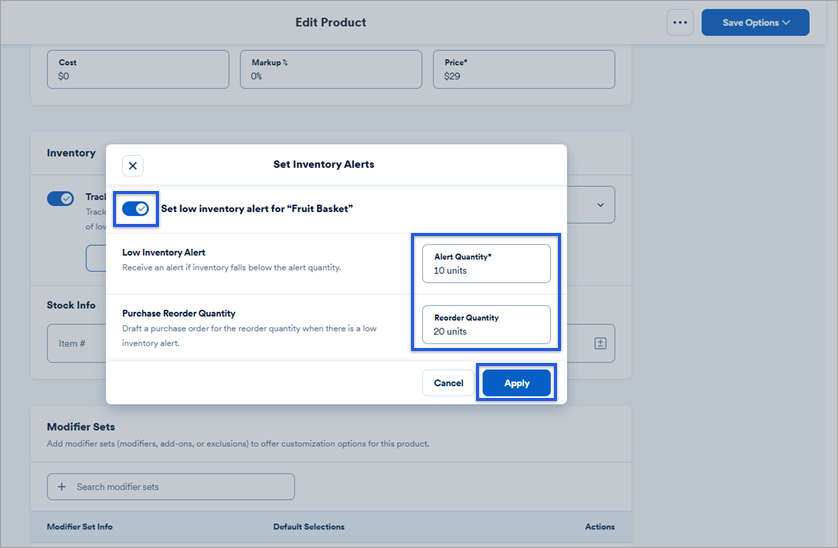838x548 pixels.
Task: Toggle low inventory alert for Fruit Basket
Action: [x=135, y=209]
